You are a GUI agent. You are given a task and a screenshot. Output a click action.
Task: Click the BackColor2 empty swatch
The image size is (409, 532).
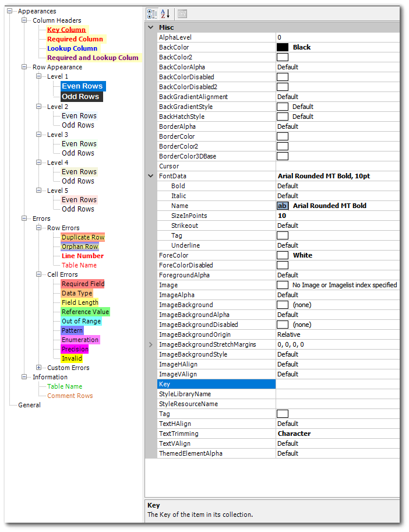(x=283, y=57)
